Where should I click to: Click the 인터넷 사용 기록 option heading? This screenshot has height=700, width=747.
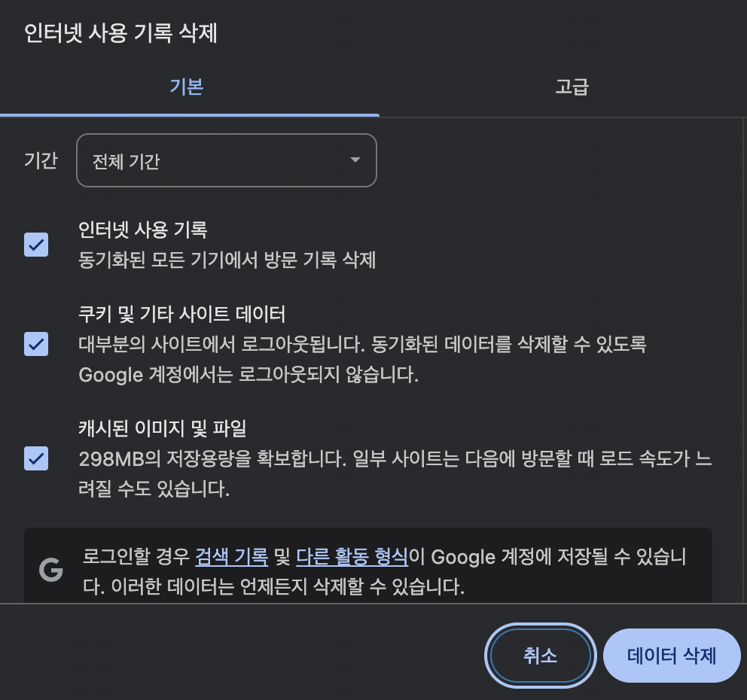(x=143, y=230)
